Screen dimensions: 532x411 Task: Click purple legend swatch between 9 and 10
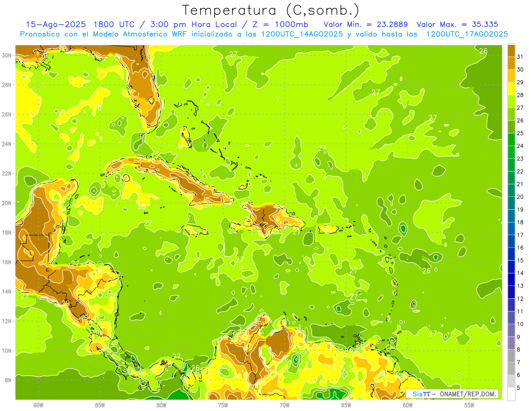(x=511, y=330)
